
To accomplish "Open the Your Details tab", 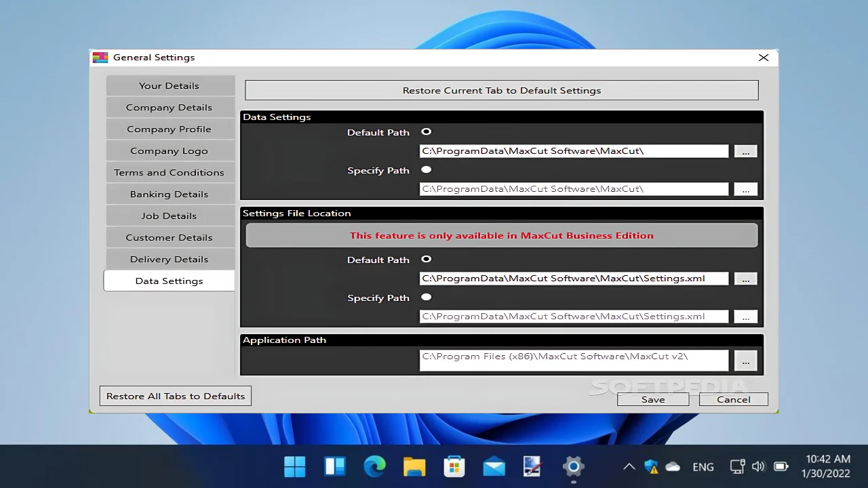I will click(170, 85).
